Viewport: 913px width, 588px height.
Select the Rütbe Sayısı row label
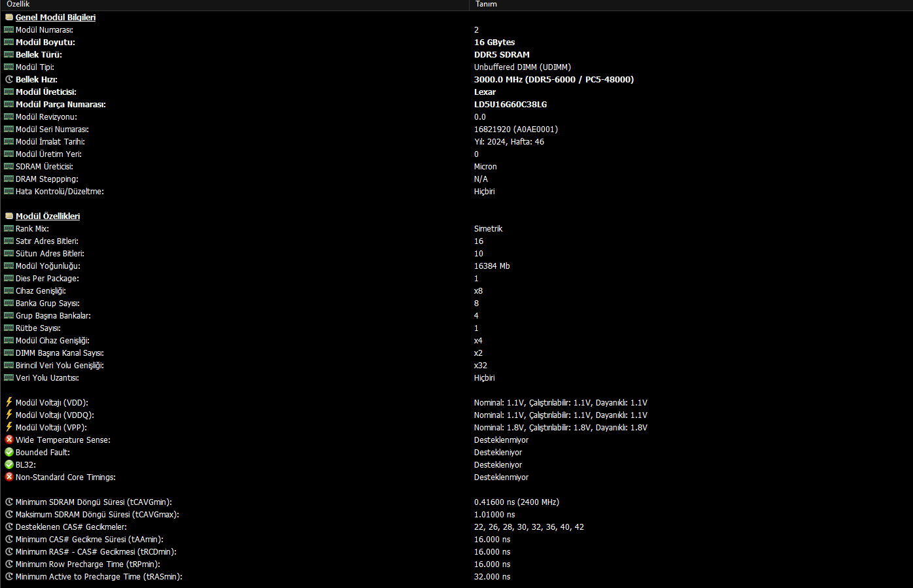pyautogui.click(x=38, y=328)
